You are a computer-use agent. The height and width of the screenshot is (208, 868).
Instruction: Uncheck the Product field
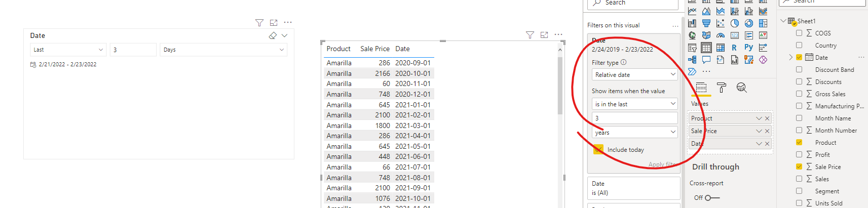[799, 142]
